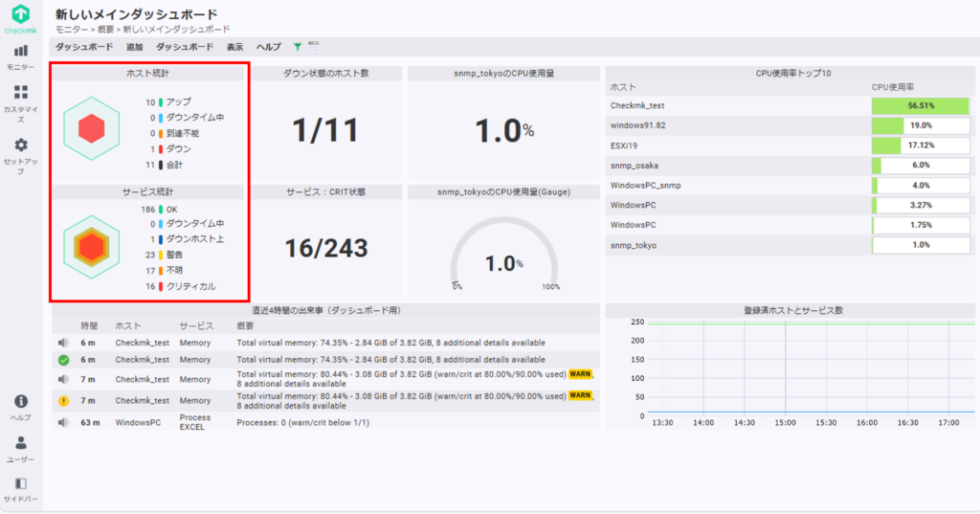The height and width of the screenshot is (514, 980).
Task: Click the snmp_tokyo host in the CPU top 10
Action: (634, 246)
